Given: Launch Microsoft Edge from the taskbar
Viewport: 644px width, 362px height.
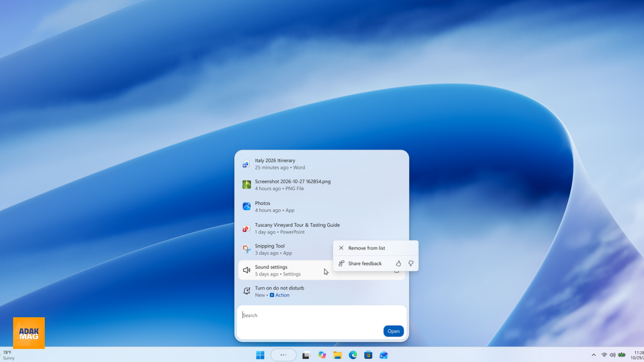Looking at the screenshot, I should (353, 355).
